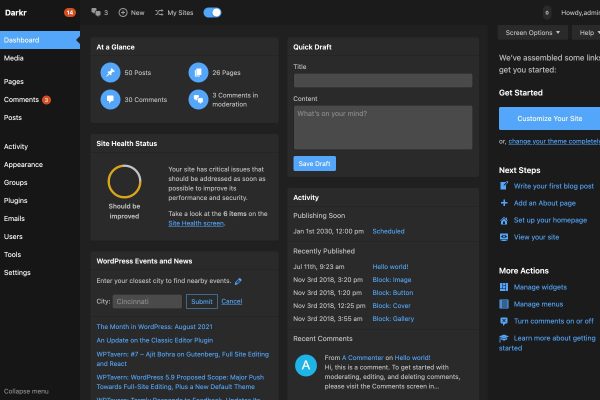
Task: Click the commenter avatar A
Action: click(306, 366)
